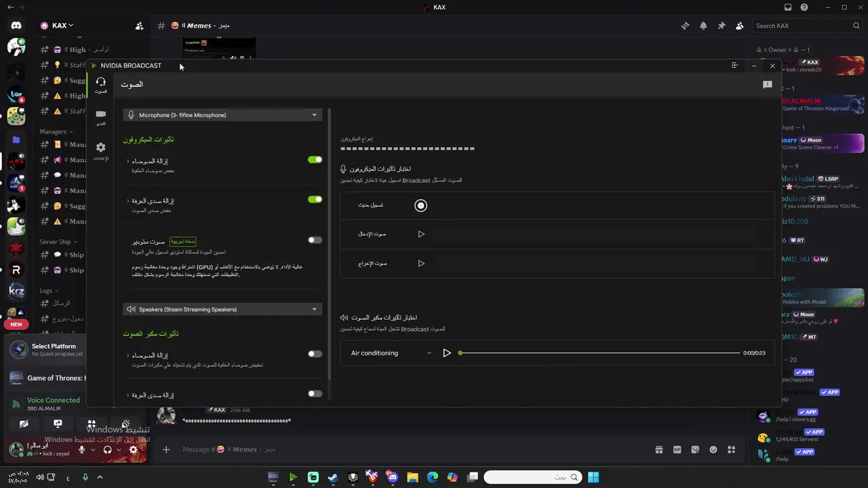Expand speaker room echo removal chevron
The height and width of the screenshot is (488, 868).
127,395
